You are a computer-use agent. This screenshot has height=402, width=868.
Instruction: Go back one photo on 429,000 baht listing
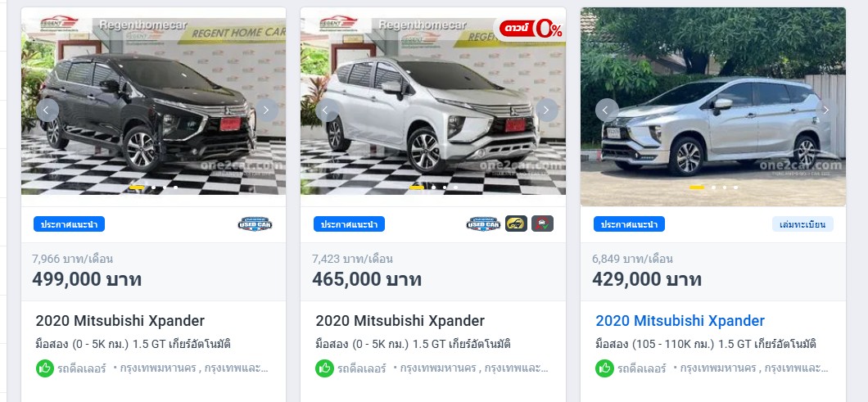[607, 111]
